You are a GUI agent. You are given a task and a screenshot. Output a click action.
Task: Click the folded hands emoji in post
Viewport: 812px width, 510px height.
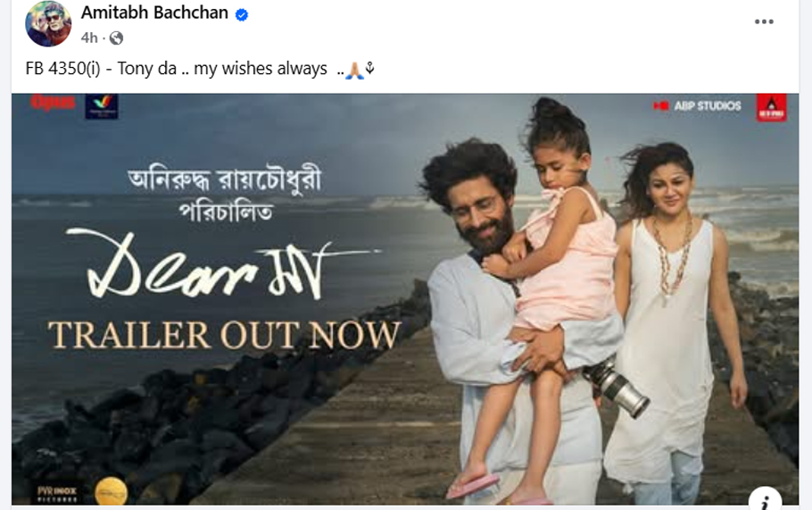tap(355, 70)
